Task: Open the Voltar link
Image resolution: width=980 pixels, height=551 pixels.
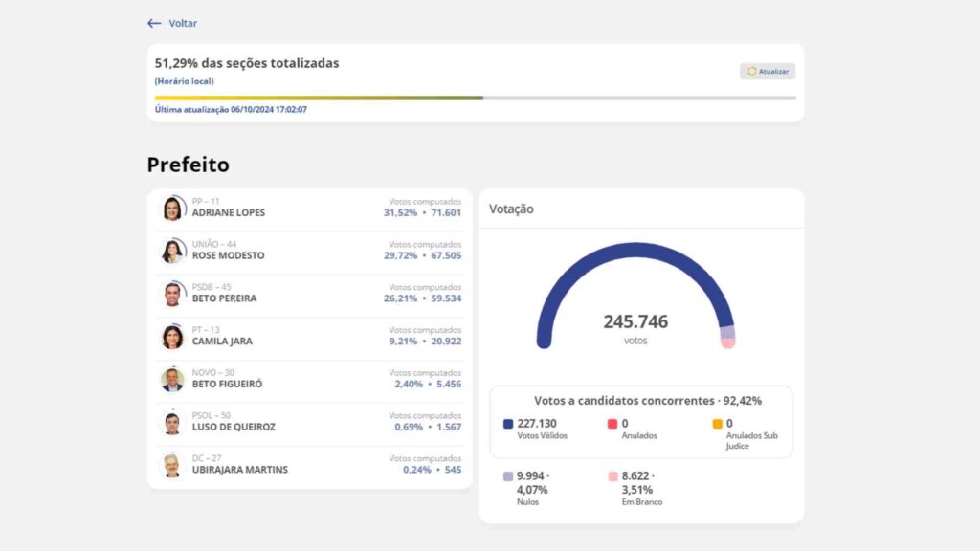Action: (183, 23)
